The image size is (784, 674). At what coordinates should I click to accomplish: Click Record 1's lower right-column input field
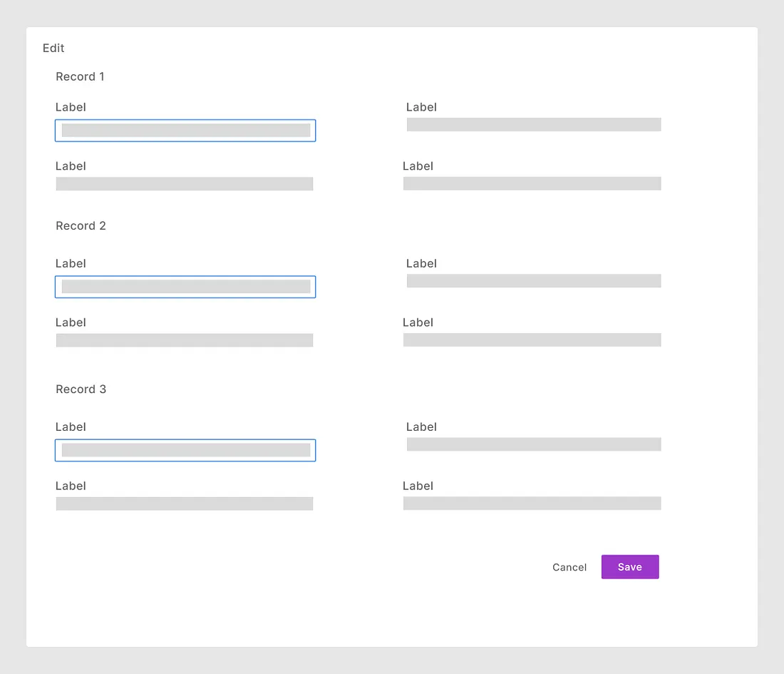532,184
